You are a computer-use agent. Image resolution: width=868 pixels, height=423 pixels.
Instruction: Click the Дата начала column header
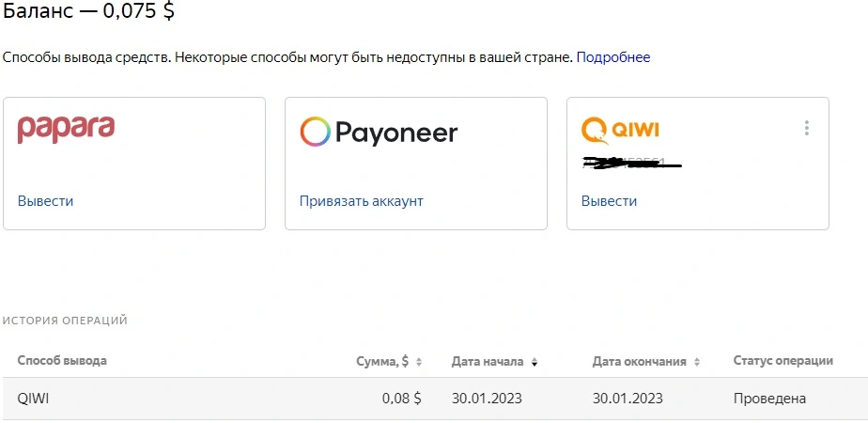point(488,362)
